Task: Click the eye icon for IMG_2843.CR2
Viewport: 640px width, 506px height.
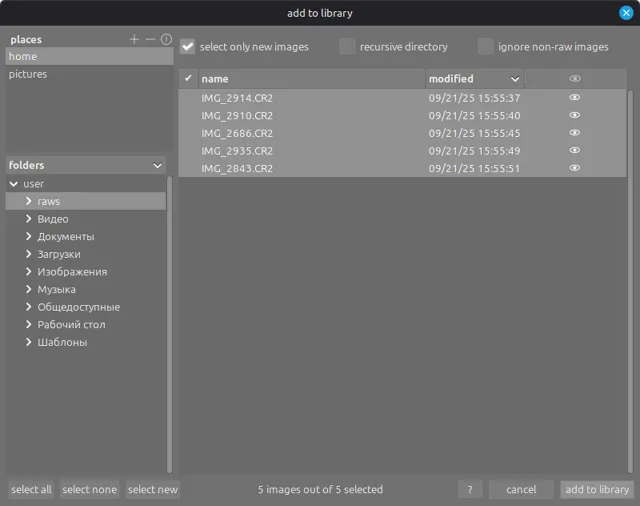Action: (x=575, y=168)
